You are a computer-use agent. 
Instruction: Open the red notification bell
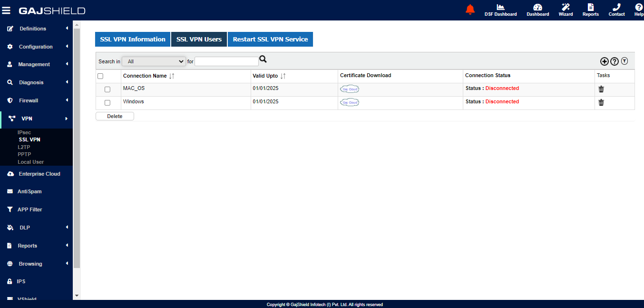(470, 10)
